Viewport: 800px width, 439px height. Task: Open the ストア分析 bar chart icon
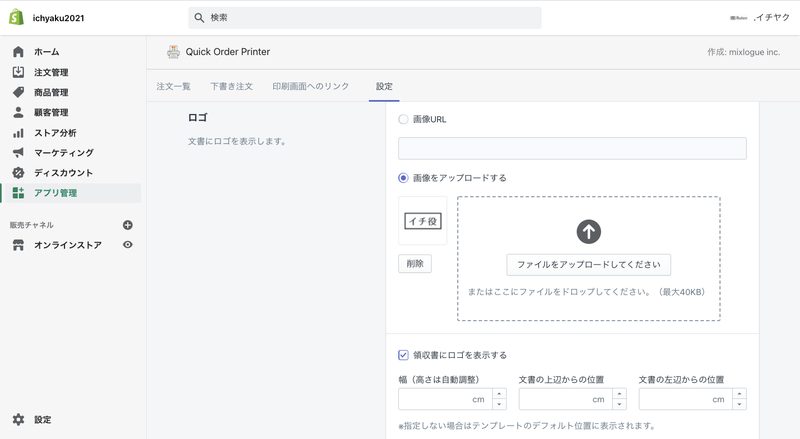click(x=18, y=133)
